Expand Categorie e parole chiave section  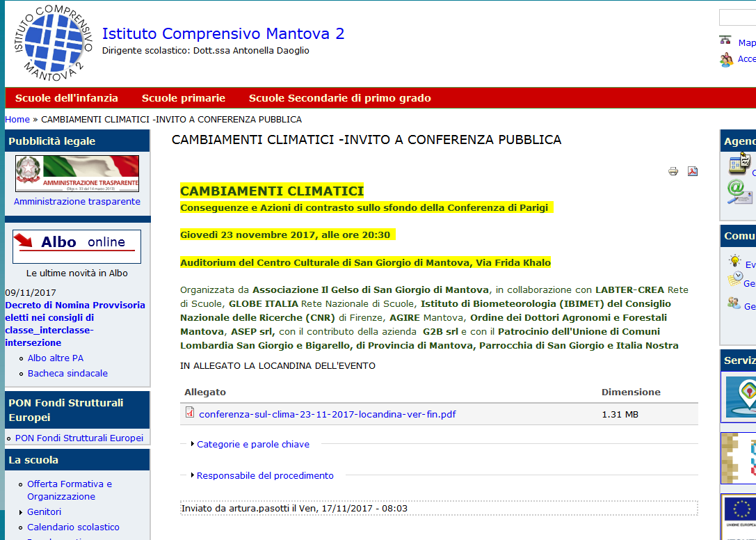252,444
